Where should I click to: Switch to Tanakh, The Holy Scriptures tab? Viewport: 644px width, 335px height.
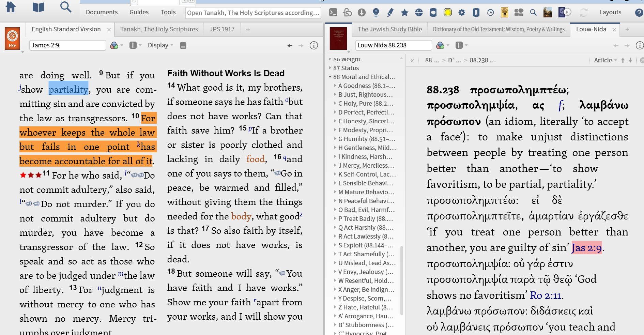(x=159, y=29)
